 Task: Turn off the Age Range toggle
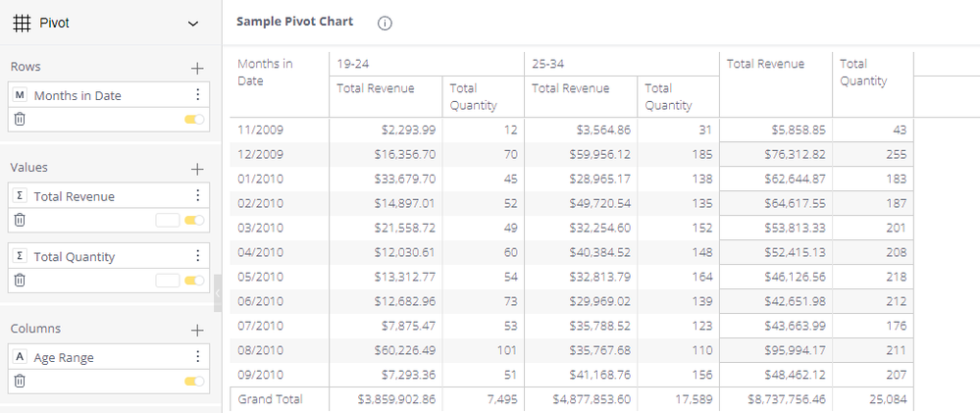click(x=194, y=382)
